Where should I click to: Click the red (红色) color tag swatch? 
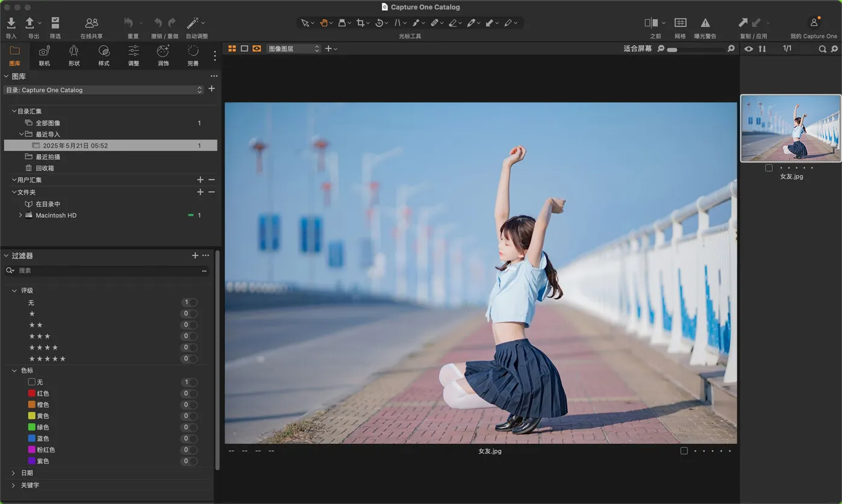(x=32, y=393)
